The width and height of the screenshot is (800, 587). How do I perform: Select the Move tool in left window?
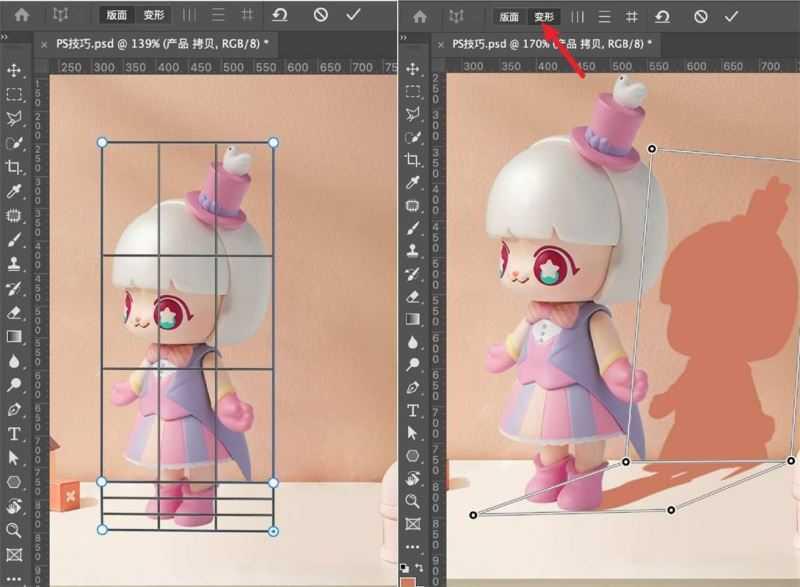click(x=14, y=70)
